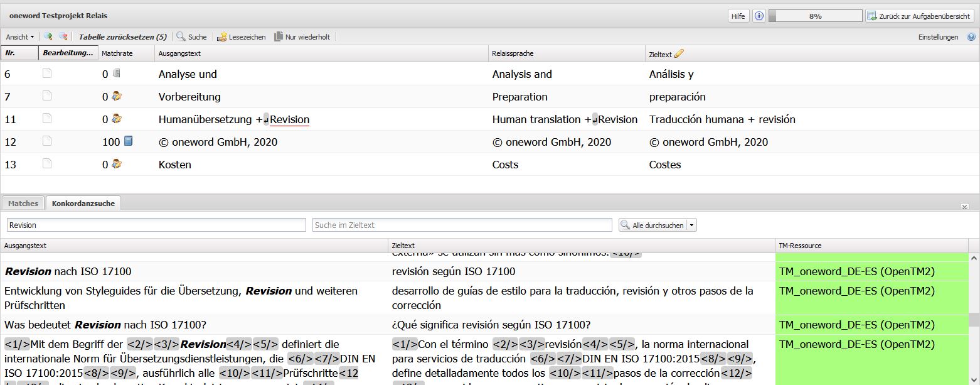This screenshot has height=385, width=980.
Task: Open the Ansicht dropdown menu
Action: pos(20,37)
